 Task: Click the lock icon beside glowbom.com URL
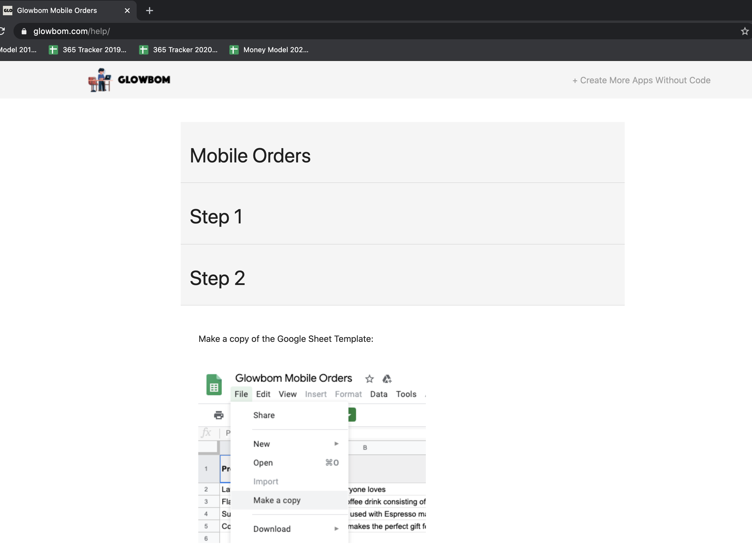coord(24,31)
